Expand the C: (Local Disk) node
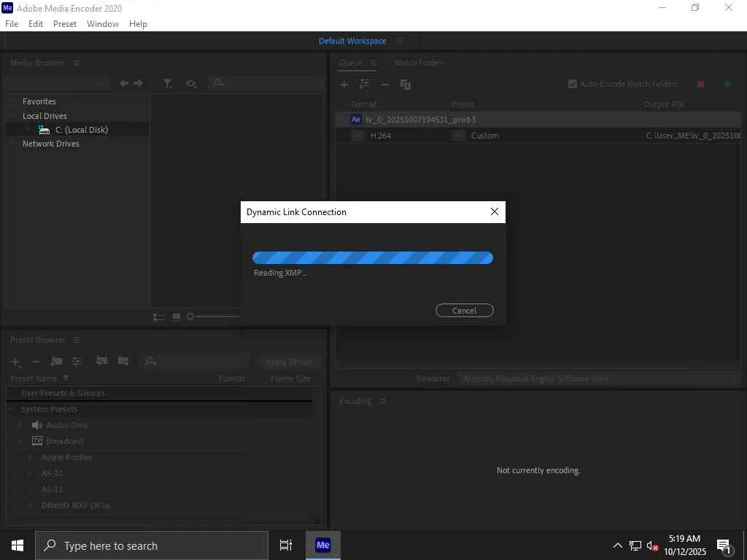Image resolution: width=747 pixels, height=560 pixels. tap(28, 130)
